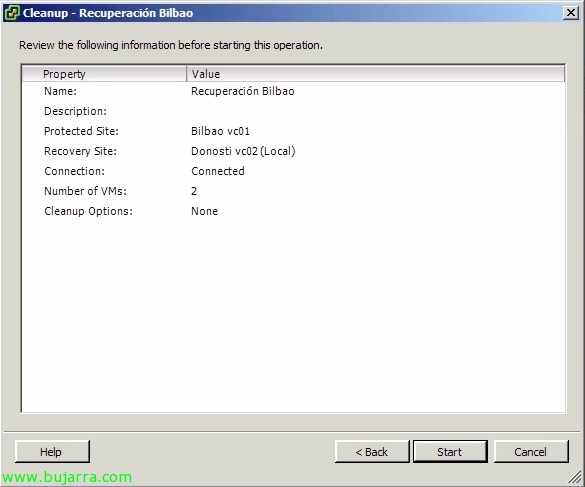Select the Description property row
Image resolution: width=585 pixels, height=487 pixels.
coord(293,111)
